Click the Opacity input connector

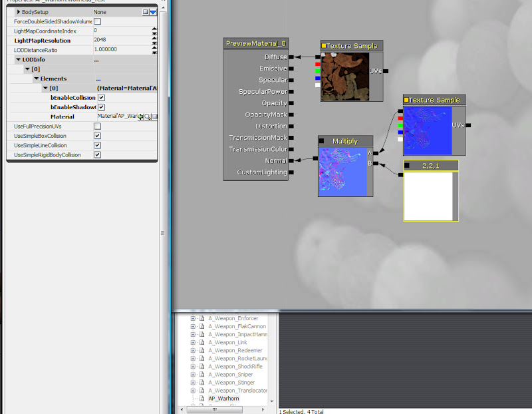click(291, 103)
